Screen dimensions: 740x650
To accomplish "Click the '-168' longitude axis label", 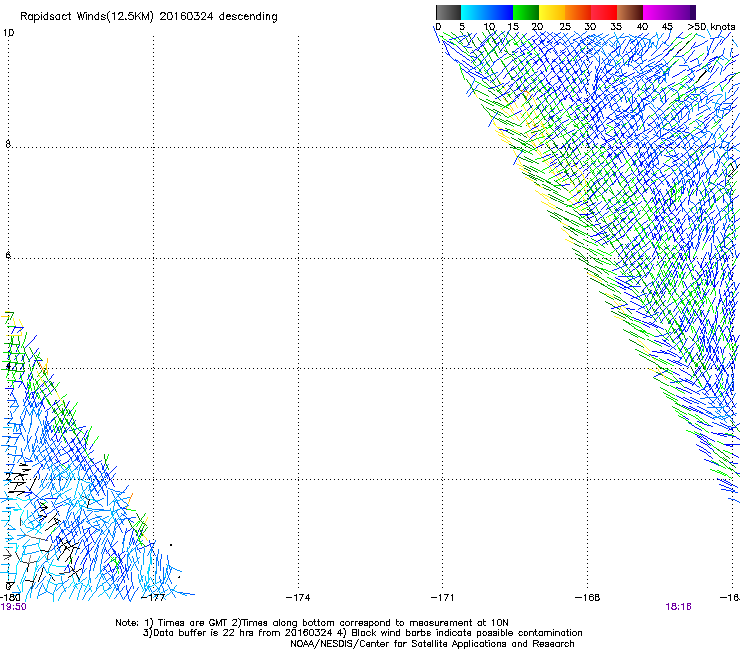I will (588, 598).
